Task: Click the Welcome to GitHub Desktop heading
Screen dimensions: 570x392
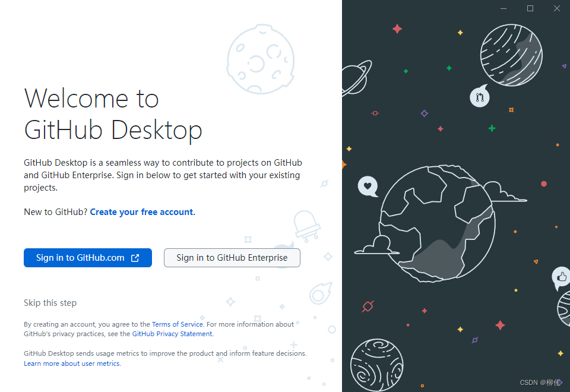Action: 113,114
